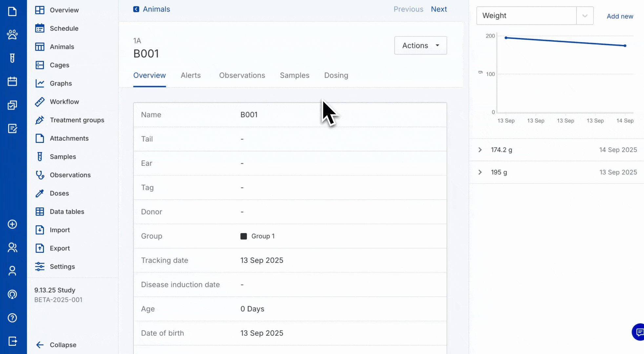The height and width of the screenshot is (354, 644).
Task: Open the chat bubble in the bottom-right corner
Action: click(638, 332)
